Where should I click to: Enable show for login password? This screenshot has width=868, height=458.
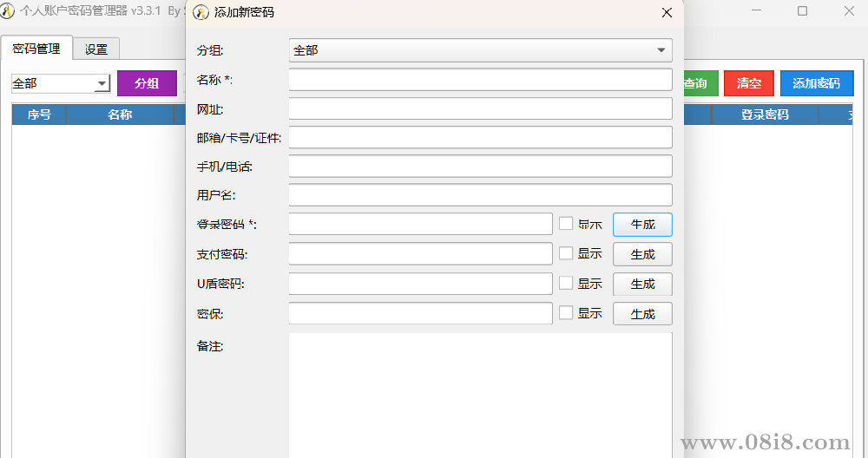[566, 224]
